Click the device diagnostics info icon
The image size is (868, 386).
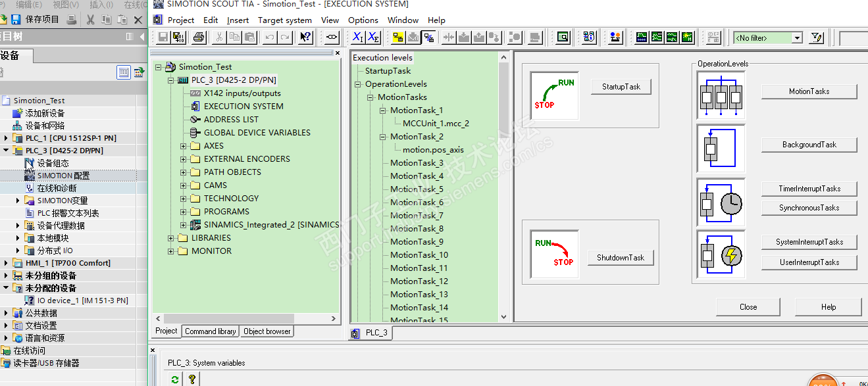[x=589, y=37]
